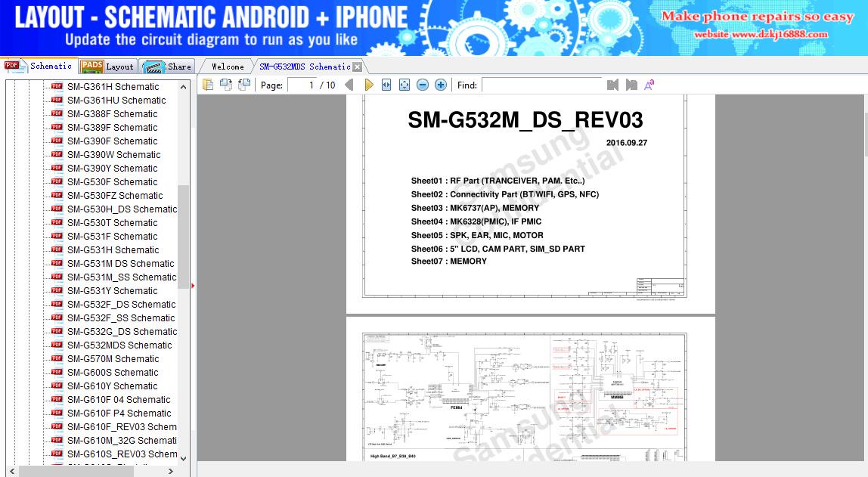The image size is (868, 477).
Task: Find next match icon
Action: tap(631, 85)
